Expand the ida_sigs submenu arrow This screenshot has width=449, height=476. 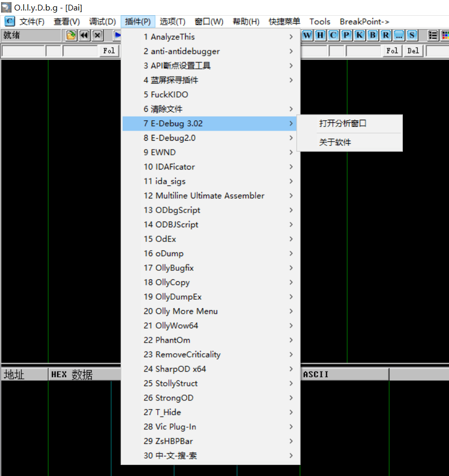[291, 181]
